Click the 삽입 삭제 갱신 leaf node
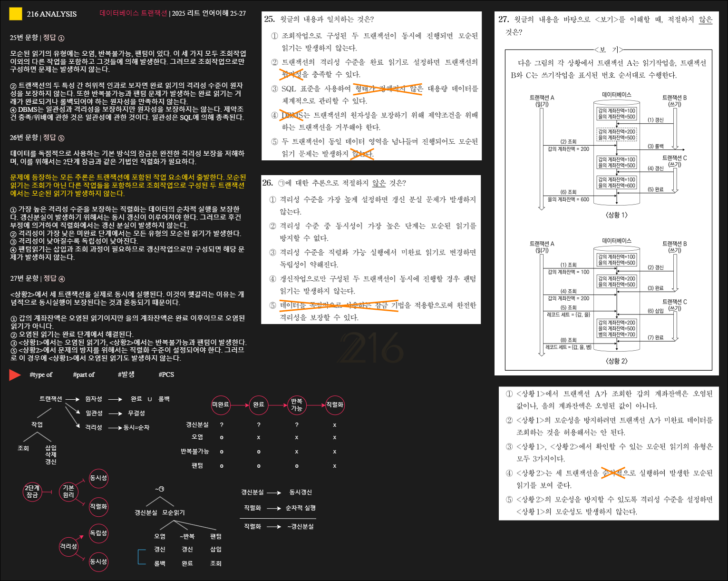 click(x=51, y=454)
